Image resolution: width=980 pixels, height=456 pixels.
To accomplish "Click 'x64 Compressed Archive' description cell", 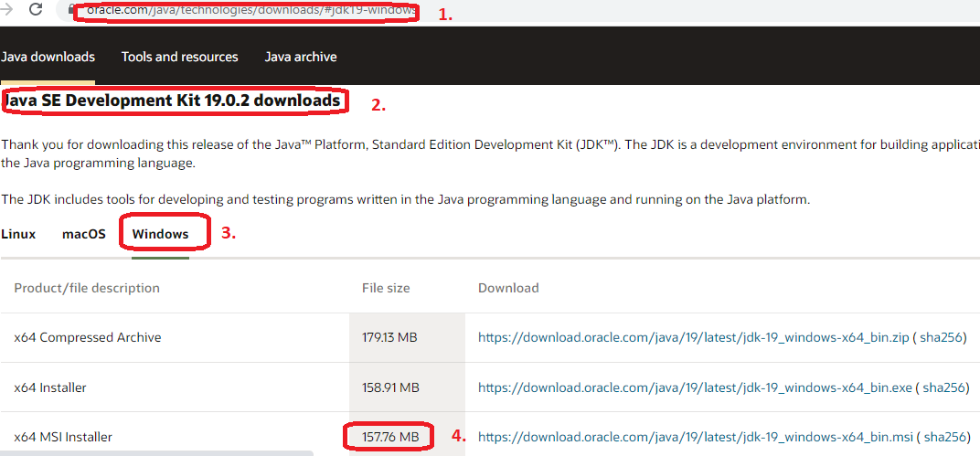I will (x=175, y=337).
